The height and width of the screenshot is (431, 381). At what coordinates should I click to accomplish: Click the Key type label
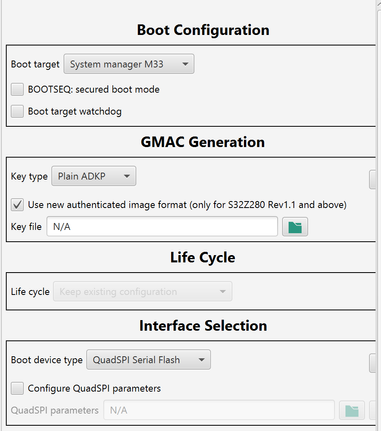29,176
